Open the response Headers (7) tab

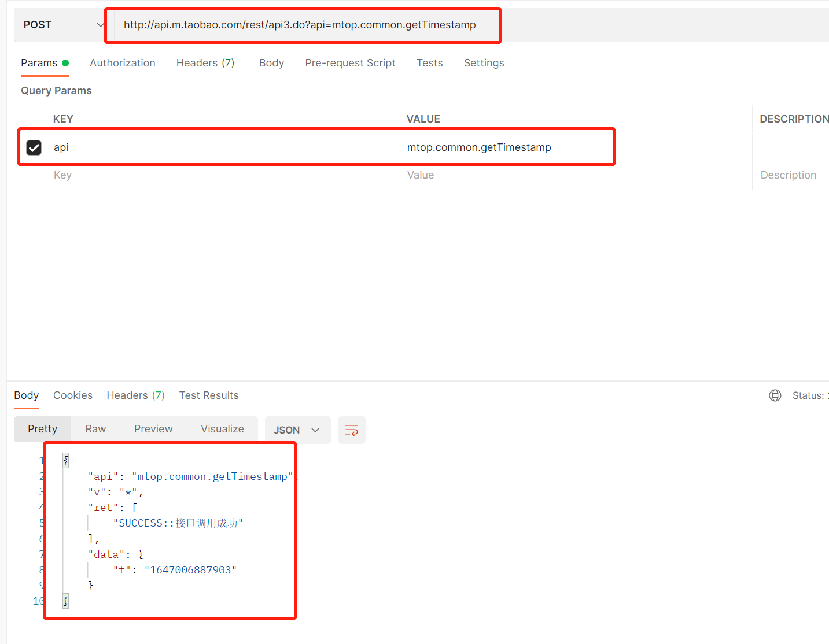(136, 395)
